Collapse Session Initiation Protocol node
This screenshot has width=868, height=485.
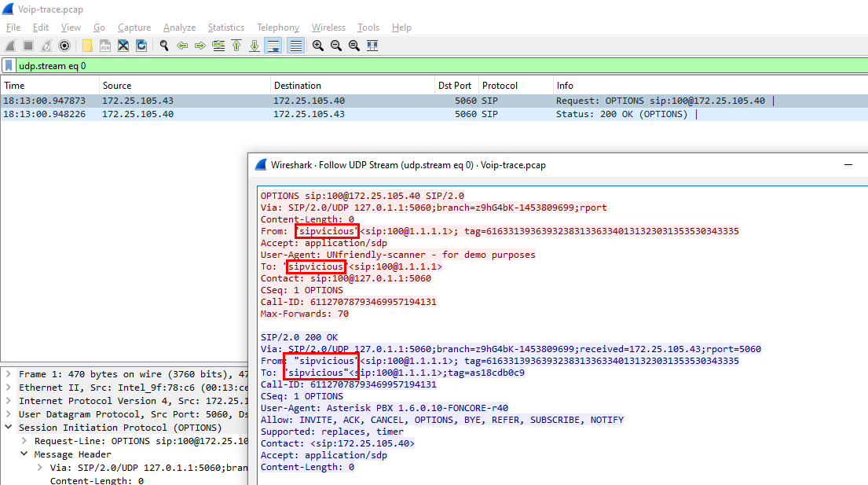pos(9,428)
